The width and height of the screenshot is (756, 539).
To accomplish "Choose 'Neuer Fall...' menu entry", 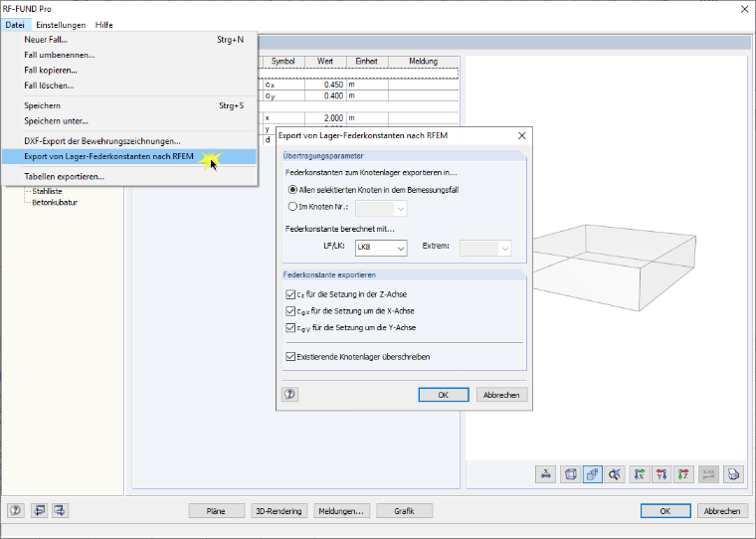I will (129, 40).
